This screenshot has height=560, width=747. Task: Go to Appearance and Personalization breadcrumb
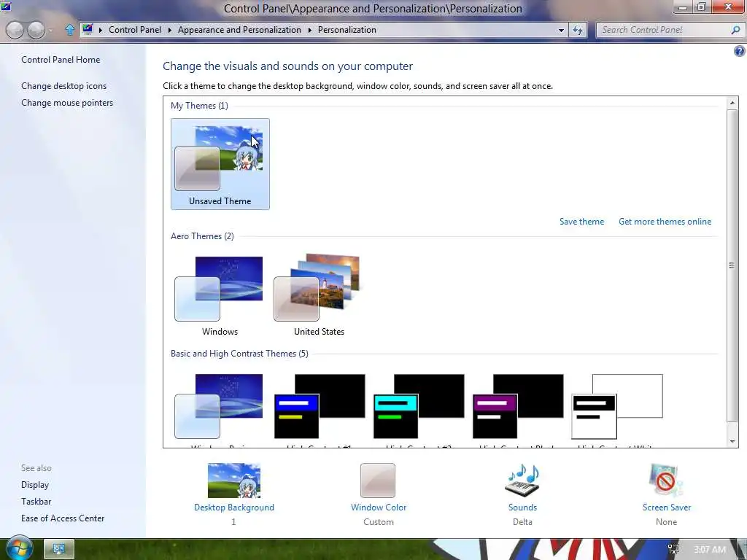(239, 29)
